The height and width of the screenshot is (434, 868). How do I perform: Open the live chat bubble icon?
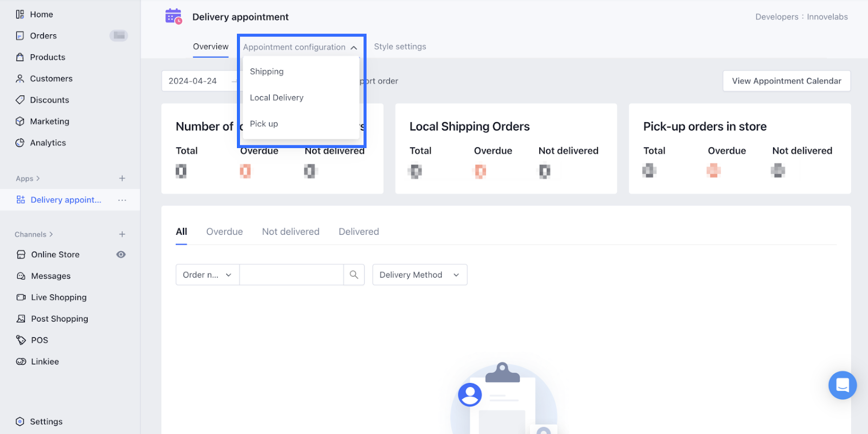point(842,385)
